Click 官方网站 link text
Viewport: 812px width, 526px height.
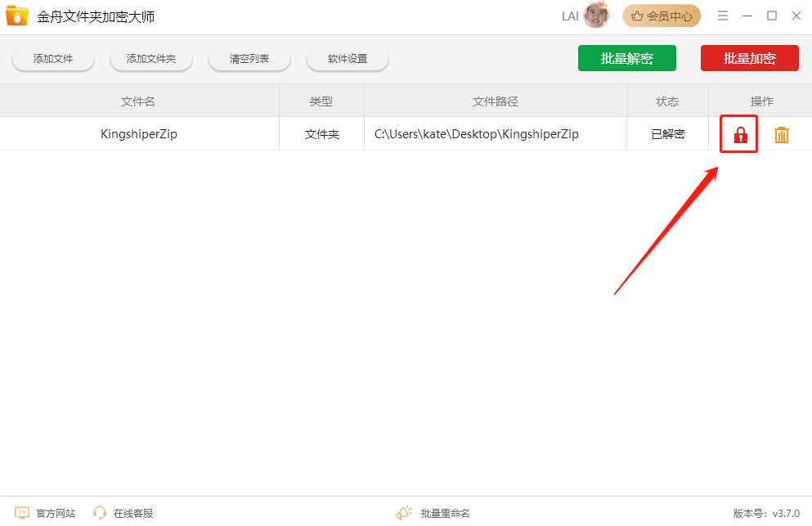(56, 513)
